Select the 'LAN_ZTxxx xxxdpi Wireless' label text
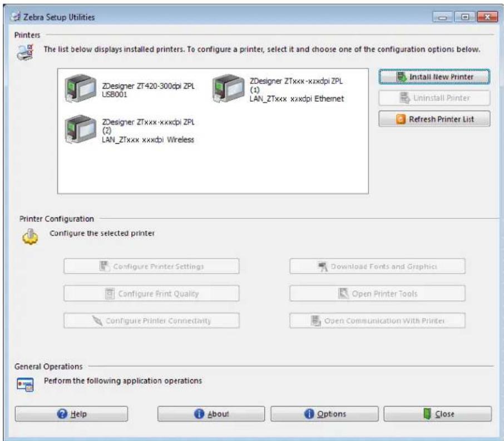Screen dimensions: 504x441 click(148, 140)
